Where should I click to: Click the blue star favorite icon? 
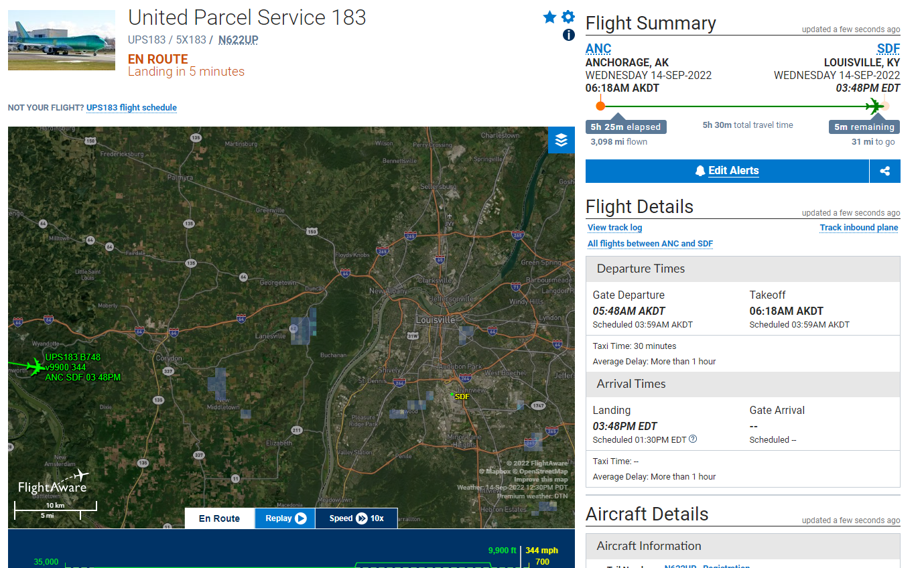(x=549, y=17)
